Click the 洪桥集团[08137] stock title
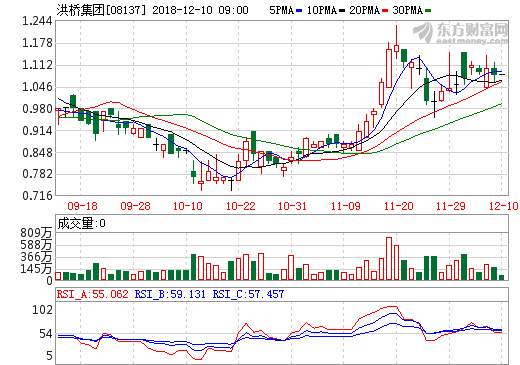520x365 pixels. pyautogui.click(x=101, y=10)
